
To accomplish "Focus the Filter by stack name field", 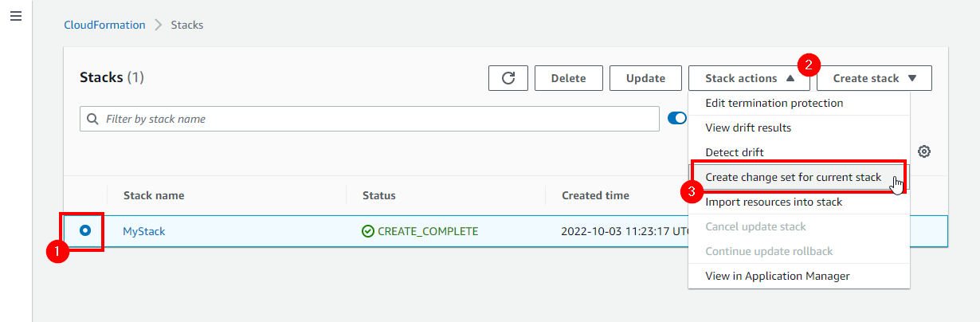I will (x=370, y=119).
